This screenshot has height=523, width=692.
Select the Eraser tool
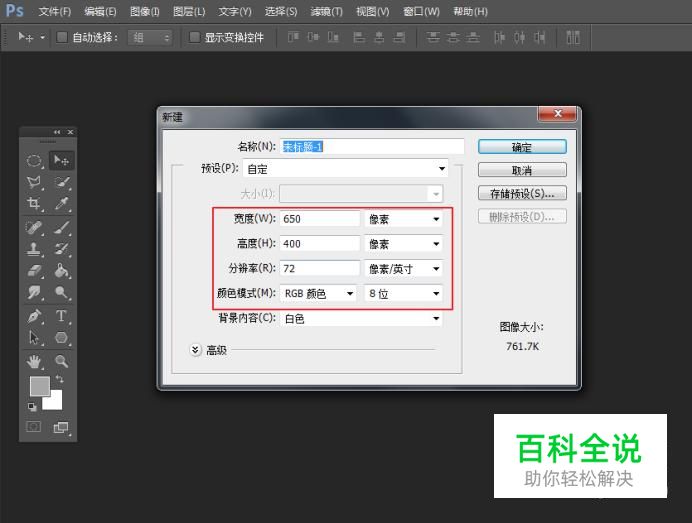(x=34, y=271)
